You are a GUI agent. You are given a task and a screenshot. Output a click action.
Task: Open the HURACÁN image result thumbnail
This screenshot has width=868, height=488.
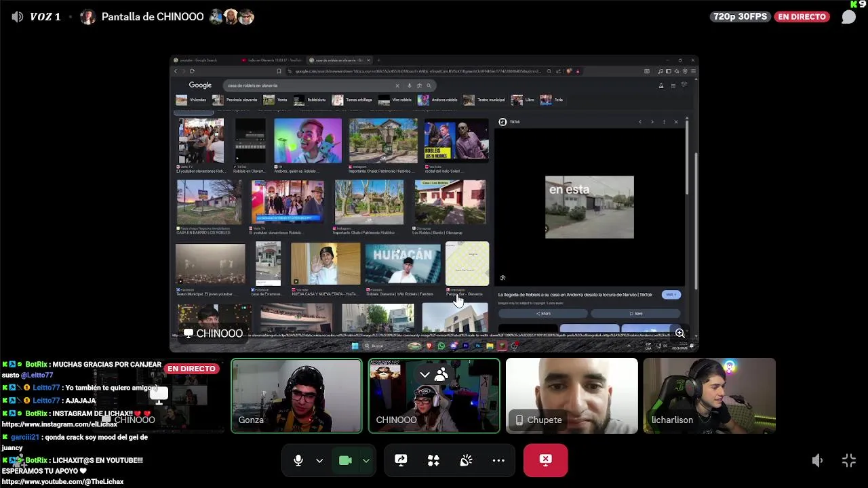pyautogui.click(x=403, y=264)
